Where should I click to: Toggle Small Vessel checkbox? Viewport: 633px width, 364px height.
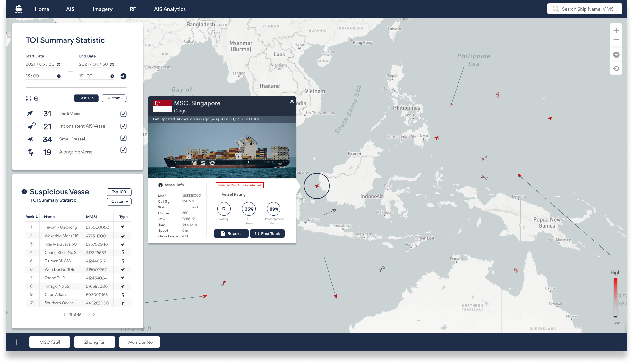click(124, 138)
